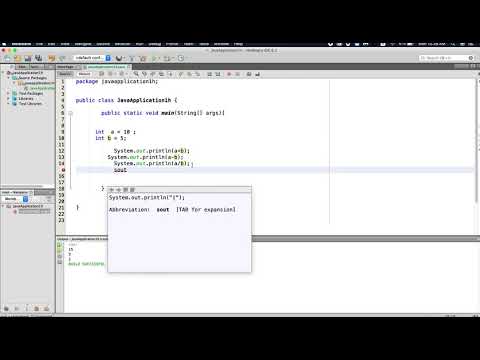Screen dimensions: 480x360
Task: Toggle code fold on main method
Action: click(70, 113)
